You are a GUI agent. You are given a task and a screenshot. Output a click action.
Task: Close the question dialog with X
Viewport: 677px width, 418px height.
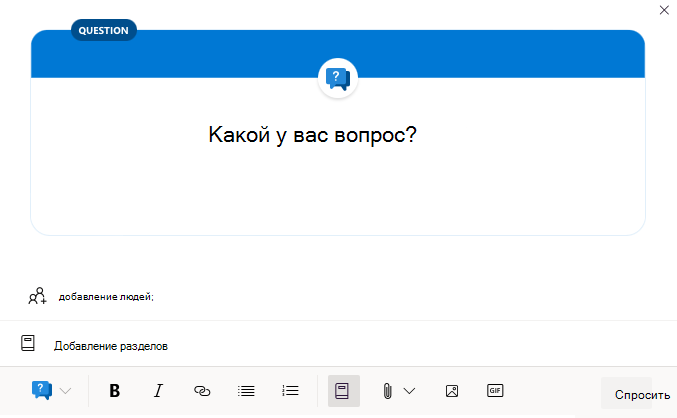(x=664, y=10)
